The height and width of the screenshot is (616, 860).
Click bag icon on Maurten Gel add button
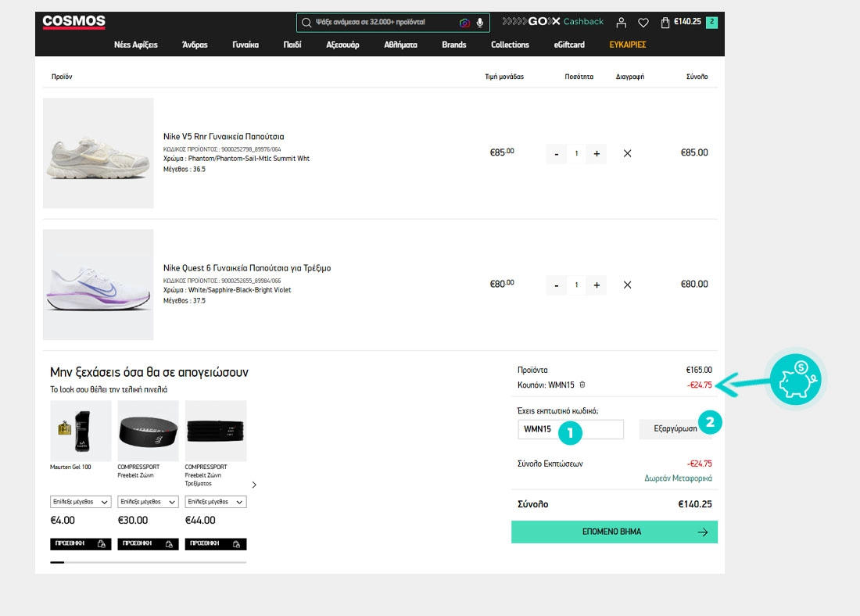(x=102, y=544)
